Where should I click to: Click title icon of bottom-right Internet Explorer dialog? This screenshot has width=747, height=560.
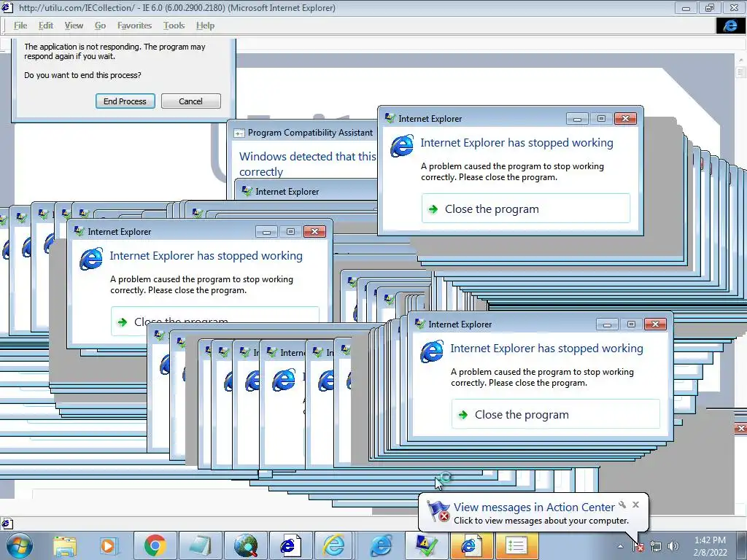(419, 324)
